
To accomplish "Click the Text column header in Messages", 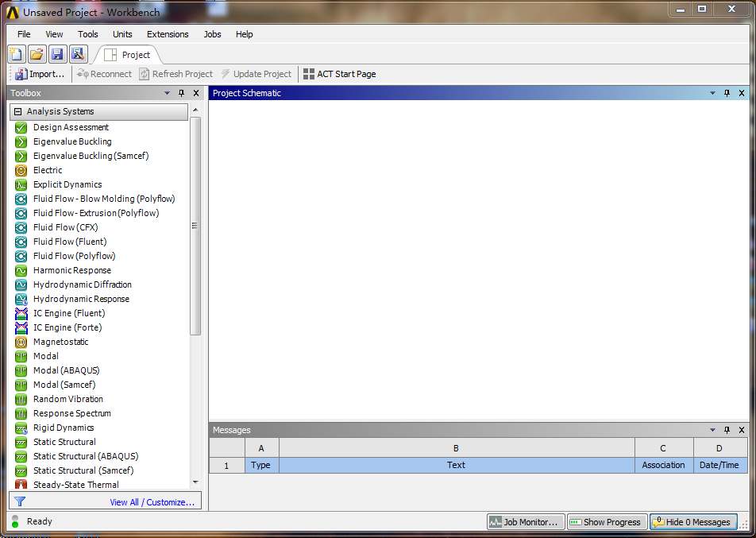I will 456,465.
